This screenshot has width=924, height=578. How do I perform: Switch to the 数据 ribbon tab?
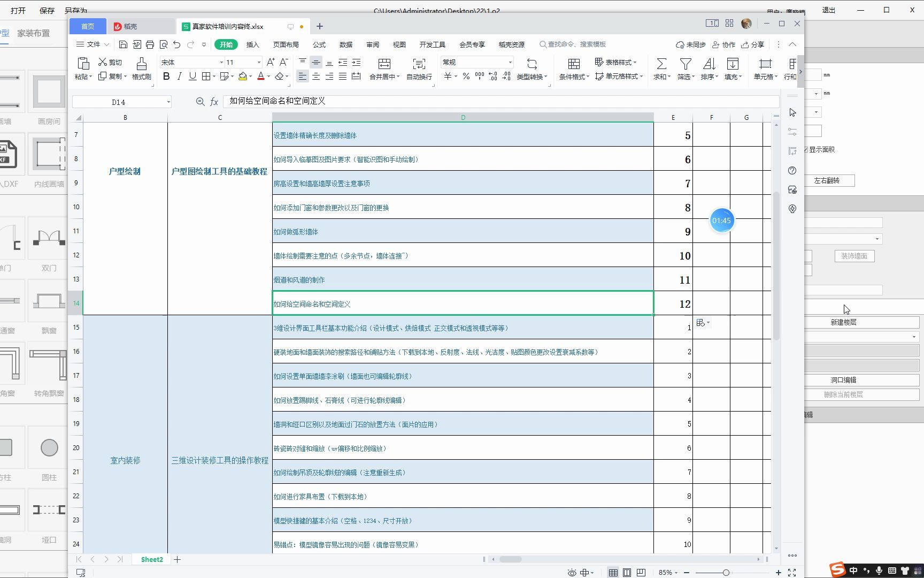346,44
